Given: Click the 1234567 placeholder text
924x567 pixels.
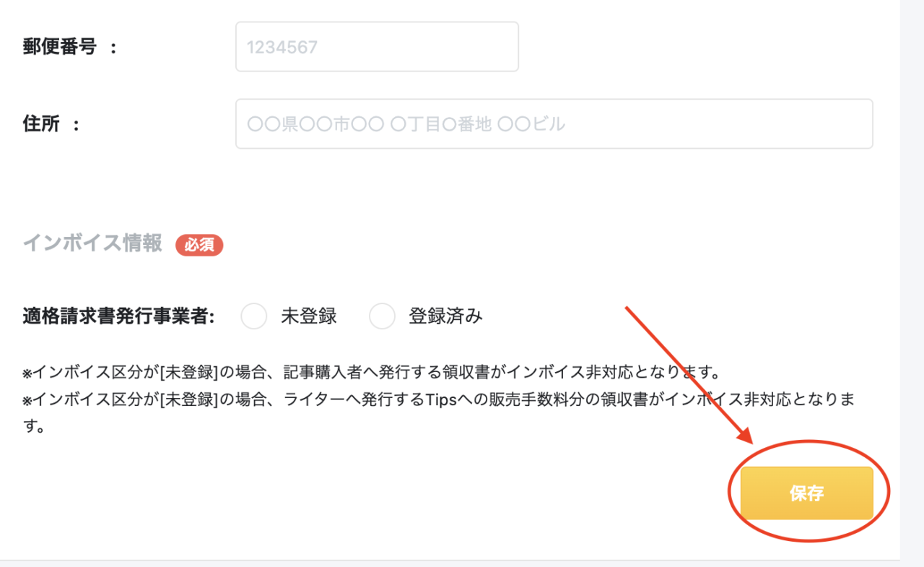Looking at the screenshot, I should coord(282,48).
